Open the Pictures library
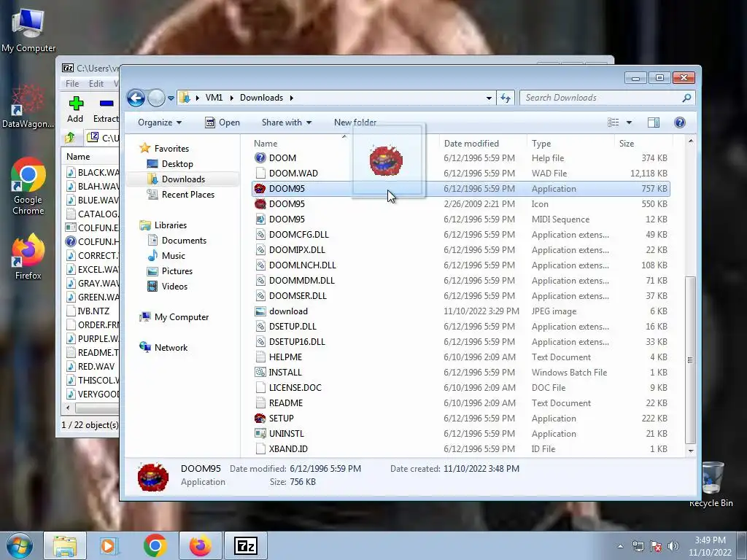747x560 pixels. tap(177, 271)
